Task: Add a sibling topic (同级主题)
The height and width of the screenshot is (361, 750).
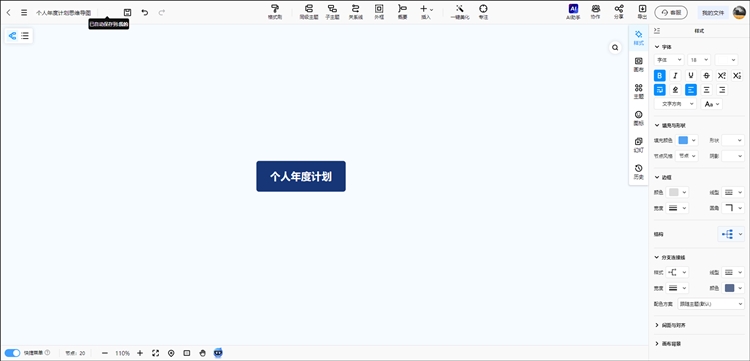Action: coord(309,12)
